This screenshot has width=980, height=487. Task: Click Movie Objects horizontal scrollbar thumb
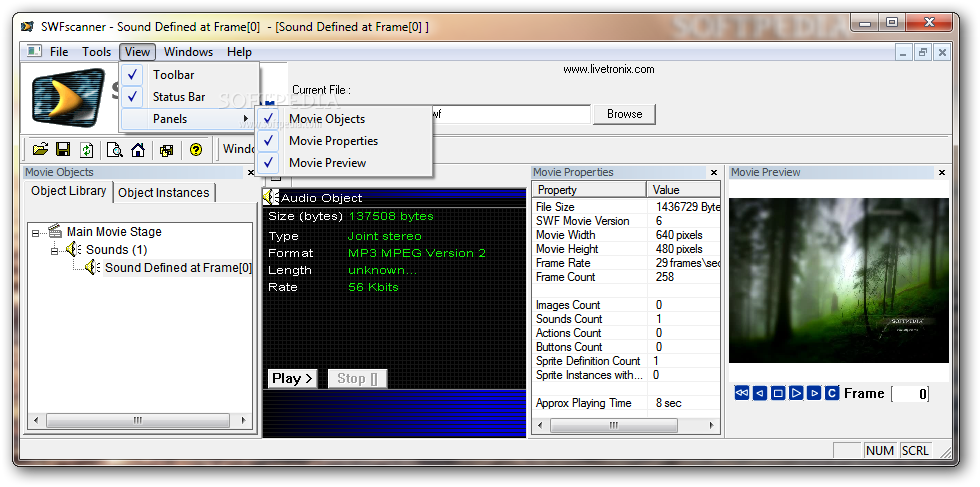(138, 421)
